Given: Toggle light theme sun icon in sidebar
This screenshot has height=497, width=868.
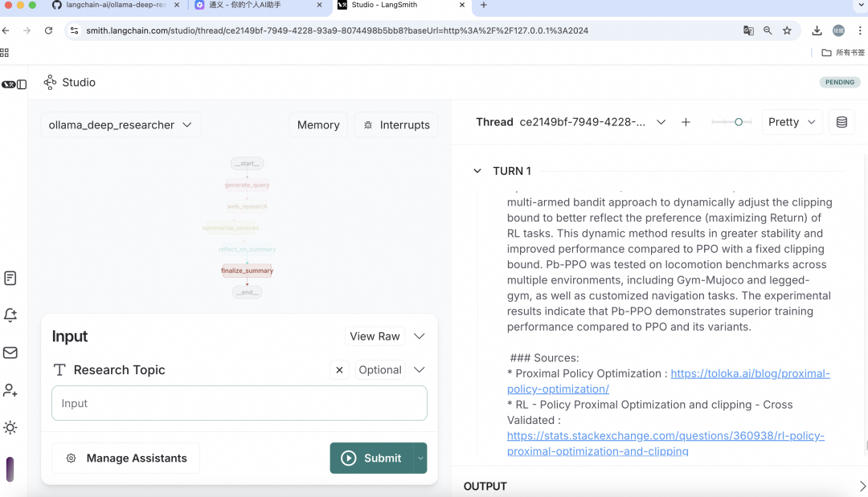Looking at the screenshot, I should point(10,427).
